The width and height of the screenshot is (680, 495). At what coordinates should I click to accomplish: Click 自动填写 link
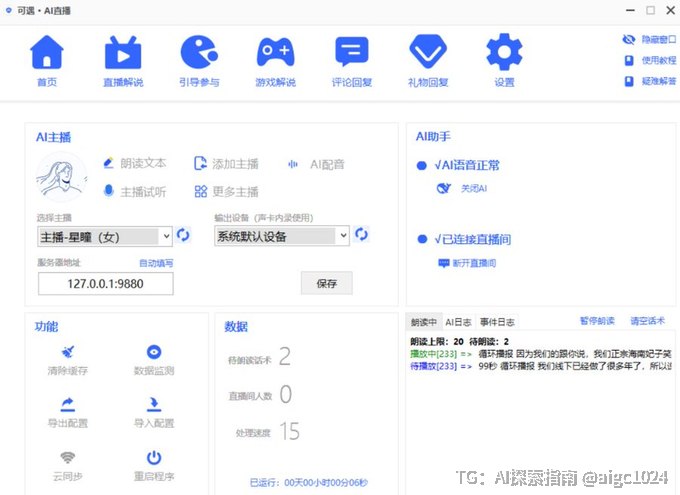(x=156, y=263)
